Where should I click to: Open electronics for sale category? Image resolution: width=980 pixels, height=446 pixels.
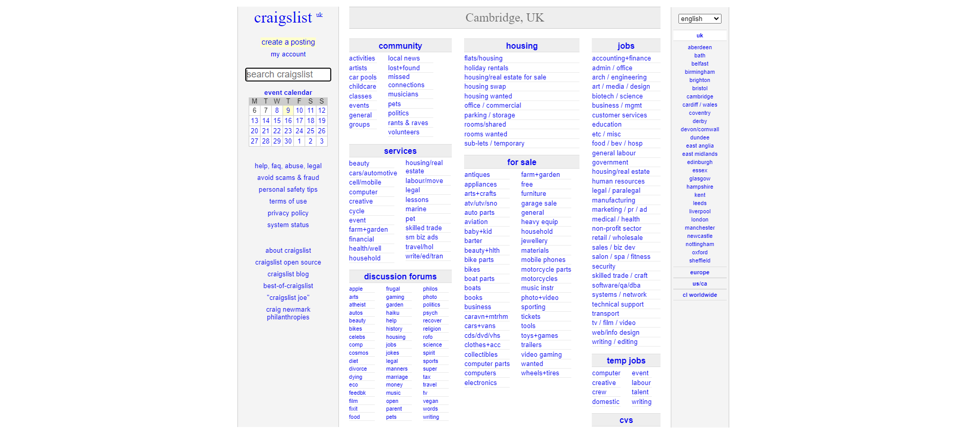481,383
